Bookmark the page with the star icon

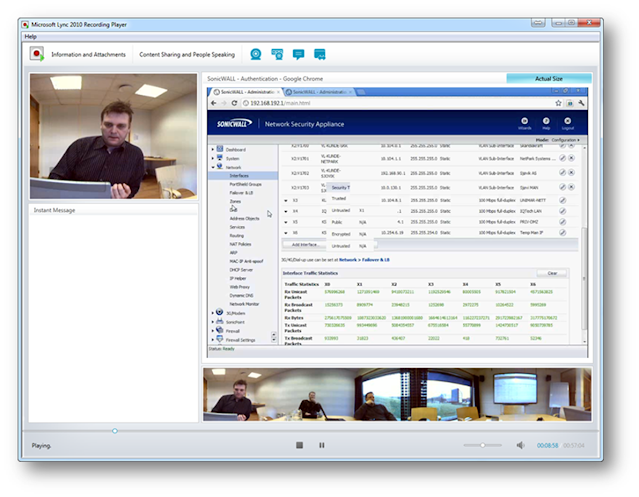[558, 103]
